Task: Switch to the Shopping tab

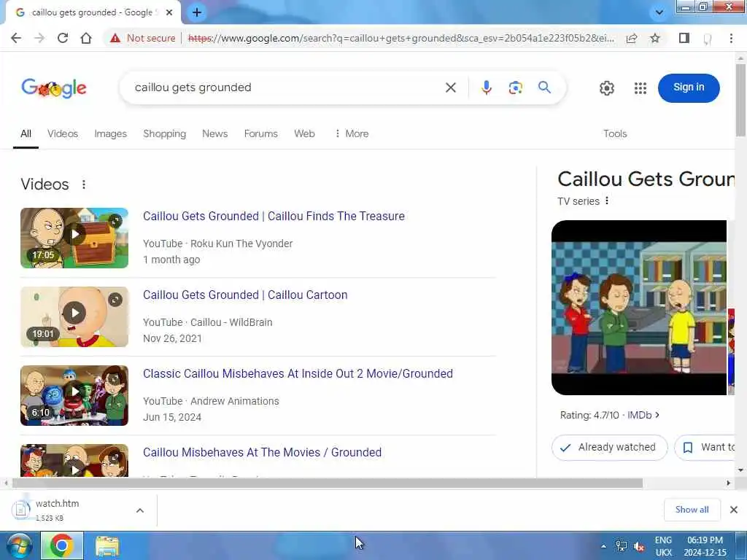Action: [164, 134]
